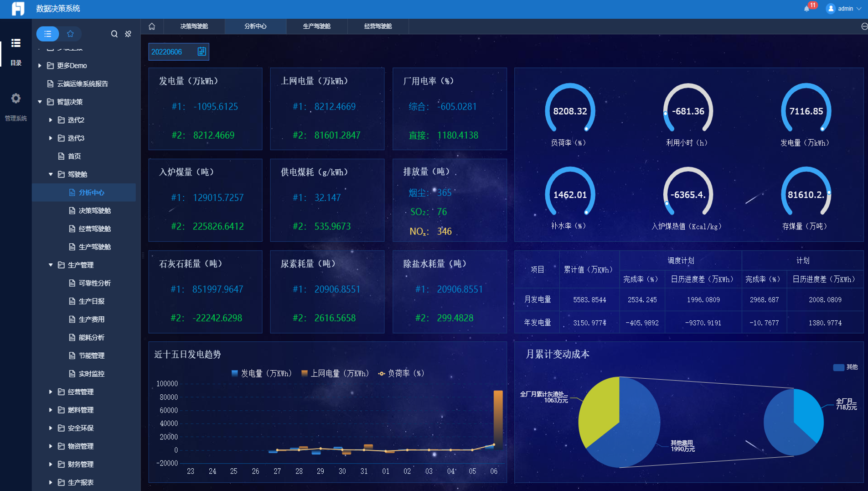
Task: Open the admin user dropdown
Action: click(x=844, y=9)
